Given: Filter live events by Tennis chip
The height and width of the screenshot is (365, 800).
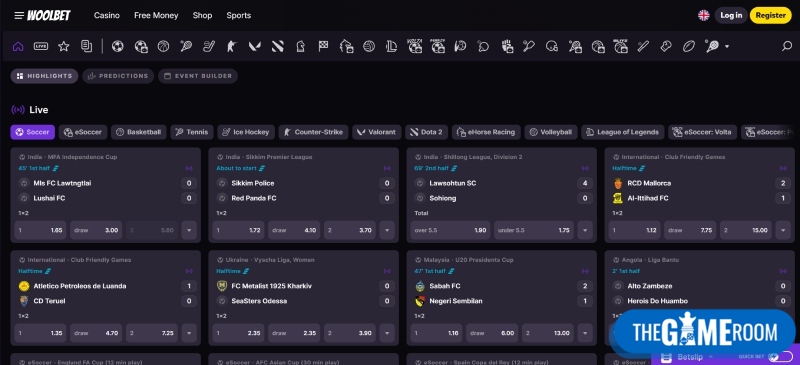Looking at the screenshot, I should pos(192,132).
